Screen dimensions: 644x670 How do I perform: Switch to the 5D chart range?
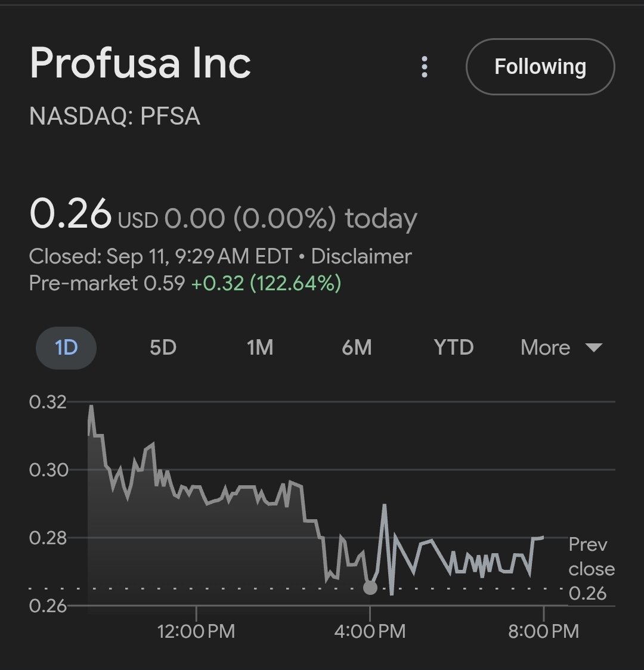click(163, 348)
